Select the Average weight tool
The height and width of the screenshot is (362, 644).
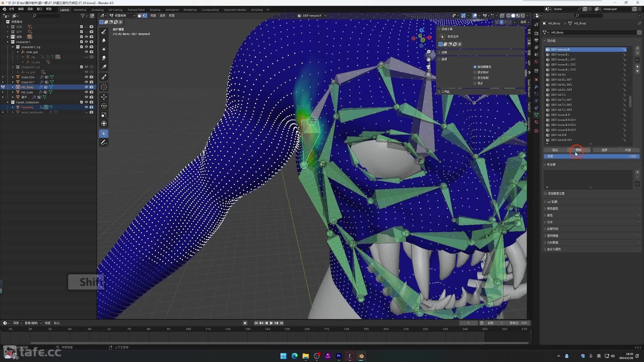point(104,49)
